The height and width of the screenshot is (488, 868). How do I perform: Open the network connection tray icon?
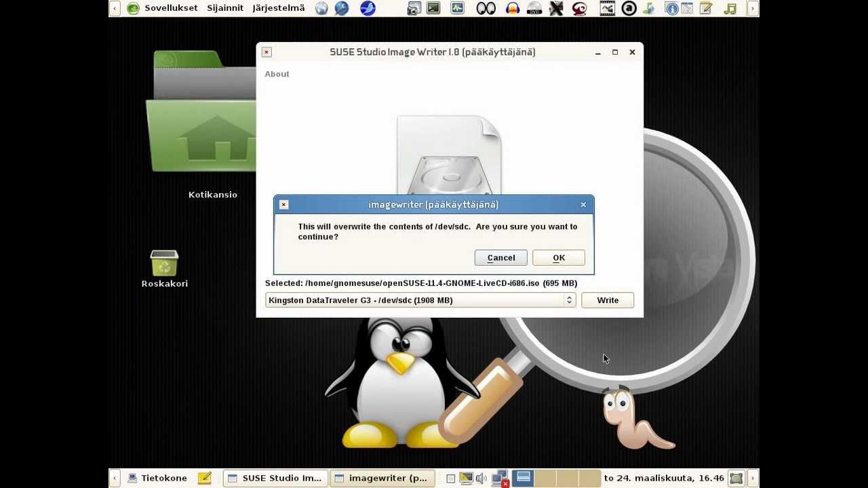pos(500,479)
